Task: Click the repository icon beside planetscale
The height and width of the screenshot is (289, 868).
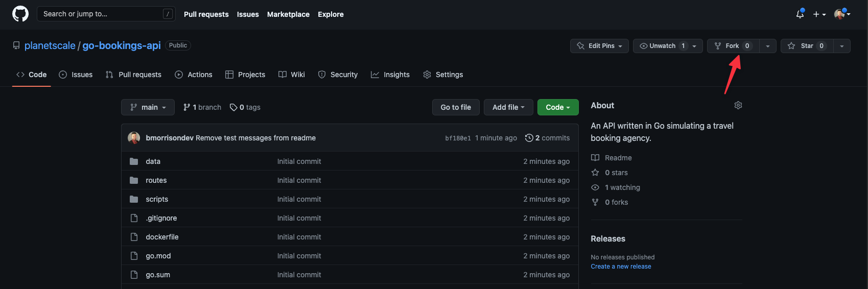Action: tap(16, 45)
